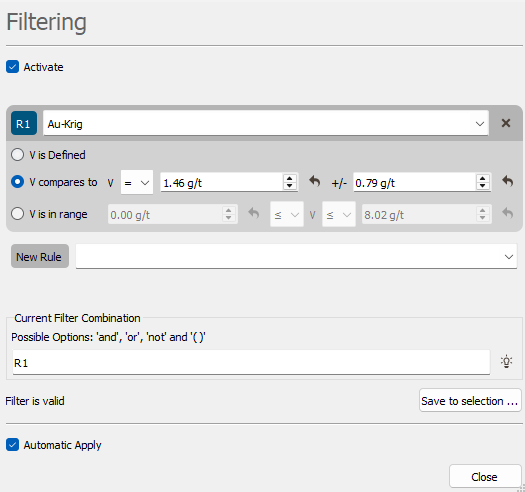The width and height of the screenshot is (525, 492).
Task: Click the Close button
Action: click(x=485, y=476)
